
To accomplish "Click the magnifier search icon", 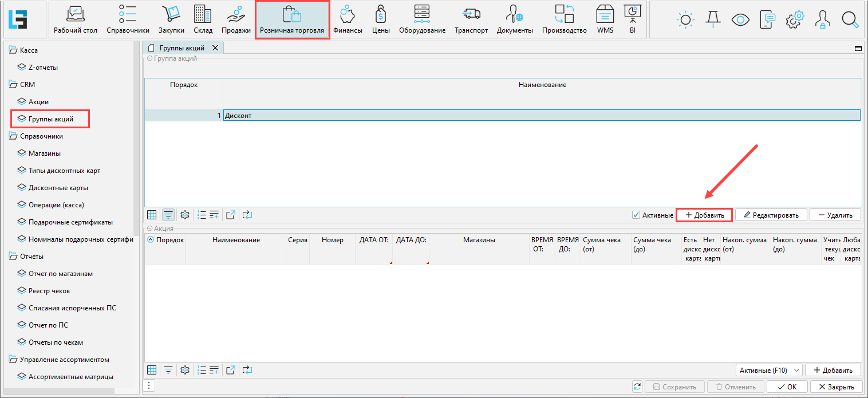I will (850, 19).
